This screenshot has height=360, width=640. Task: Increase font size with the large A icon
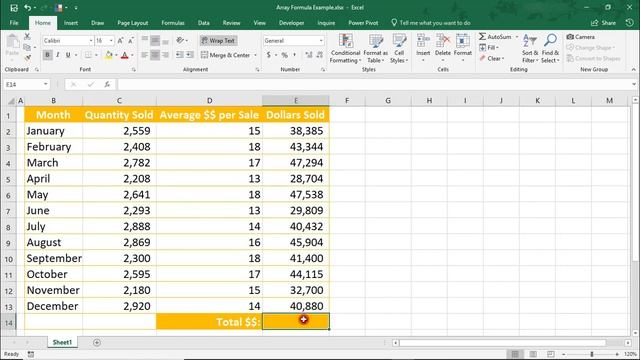click(x=120, y=40)
